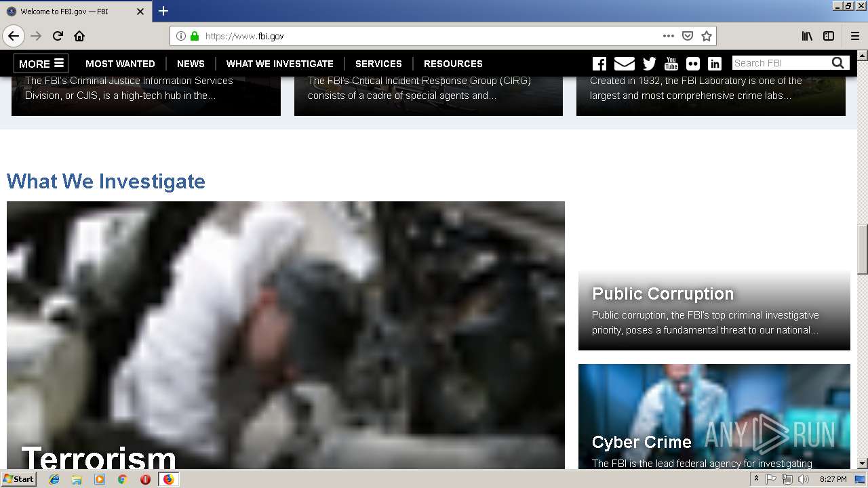Image resolution: width=868 pixels, height=488 pixels.
Task: Expand the FBI MORE menu
Action: (x=41, y=64)
